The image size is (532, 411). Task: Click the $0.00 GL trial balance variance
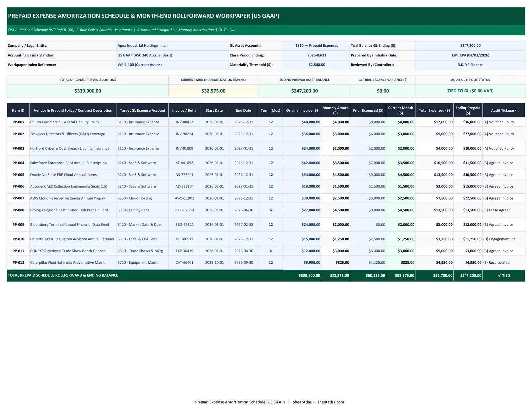383,91
